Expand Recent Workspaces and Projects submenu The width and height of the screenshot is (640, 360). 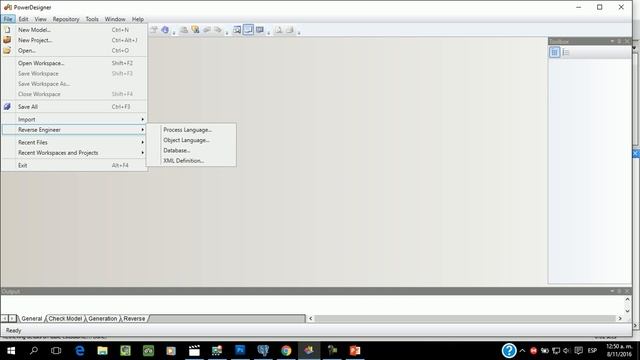pyautogui.click(x=74, y=153)
